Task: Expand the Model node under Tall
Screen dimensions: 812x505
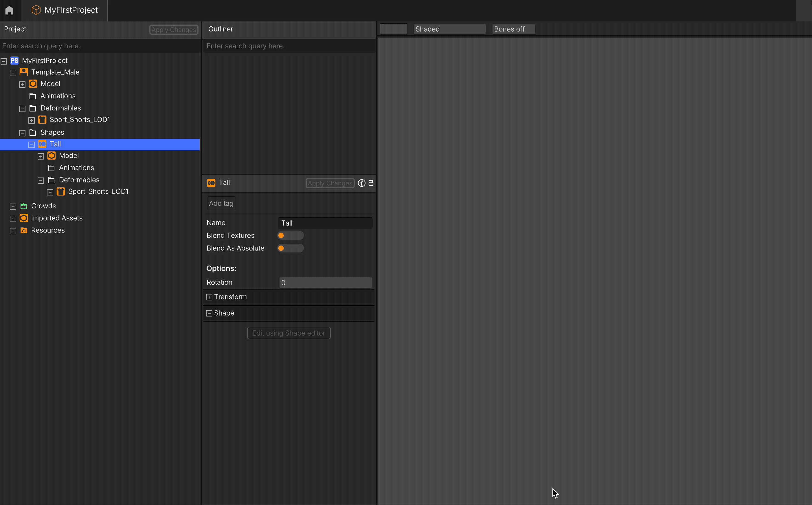Action: point(41,156)
